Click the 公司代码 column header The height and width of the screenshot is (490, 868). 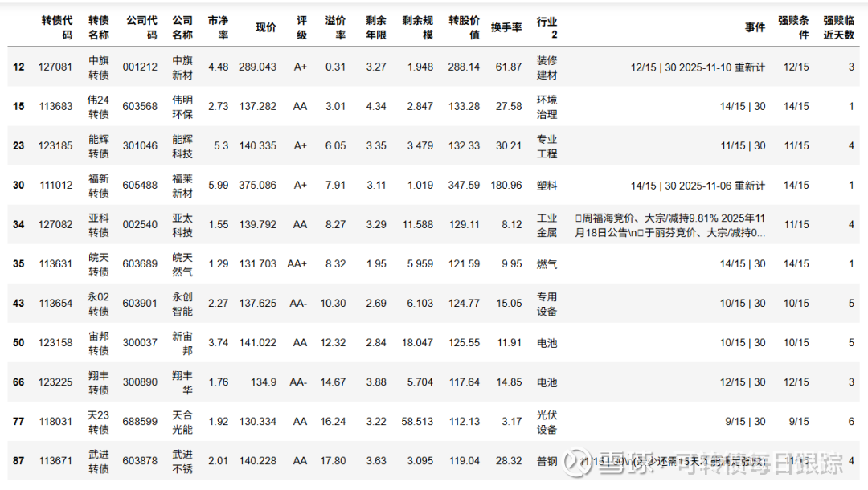click(141, 27)
